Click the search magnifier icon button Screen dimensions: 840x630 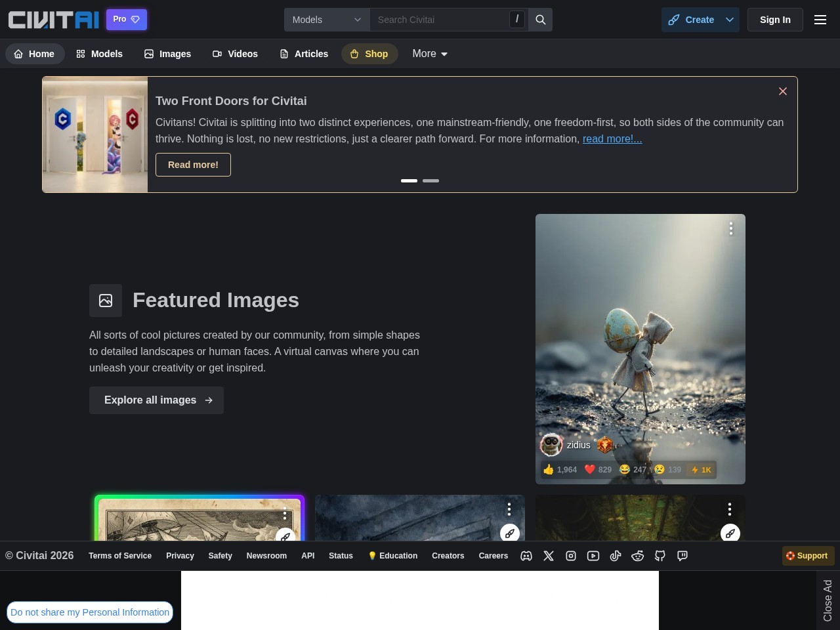tap(540, 20)
